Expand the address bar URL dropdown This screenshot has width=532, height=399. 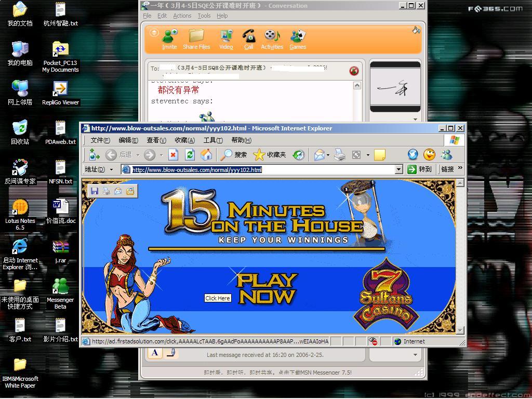click(398, 169)
